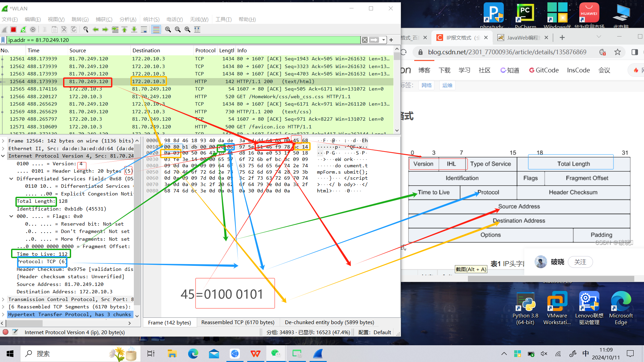Close the IP报文格式 browser tab
The image size is (644, 362).
[486, 38]
